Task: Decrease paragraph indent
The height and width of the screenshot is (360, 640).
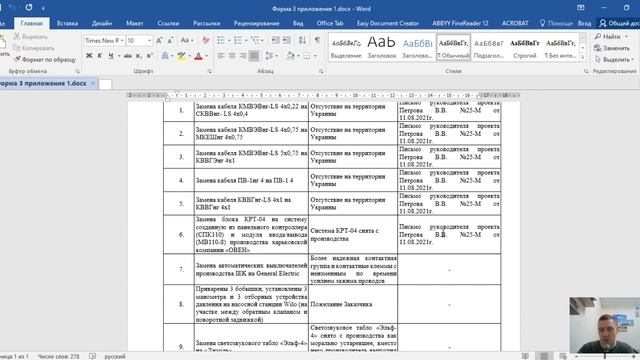Action: tap(276, 40)
